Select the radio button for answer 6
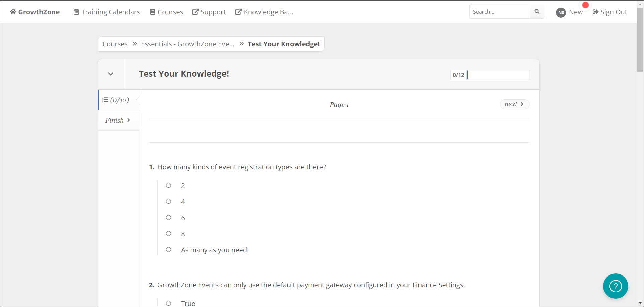 [169, 218]
